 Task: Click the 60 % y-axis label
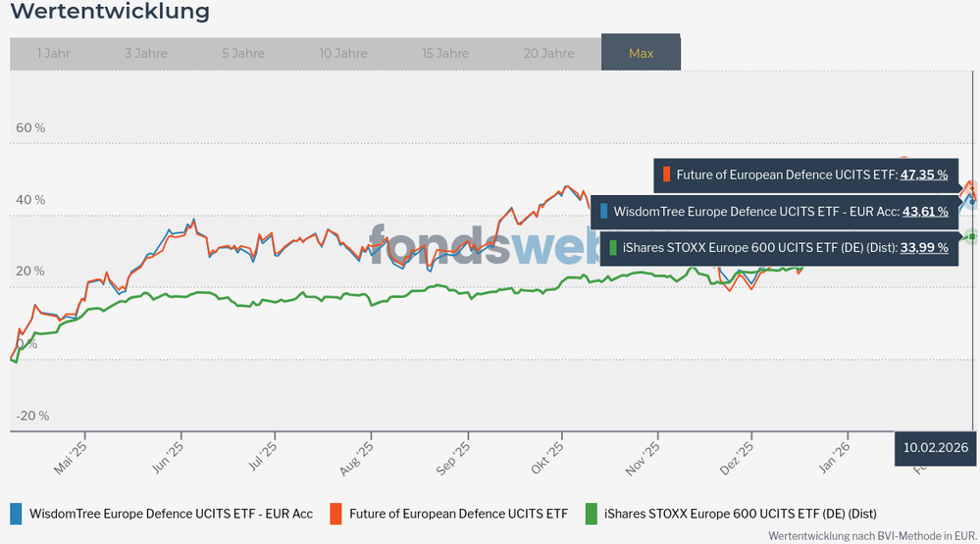coord(30,128)
